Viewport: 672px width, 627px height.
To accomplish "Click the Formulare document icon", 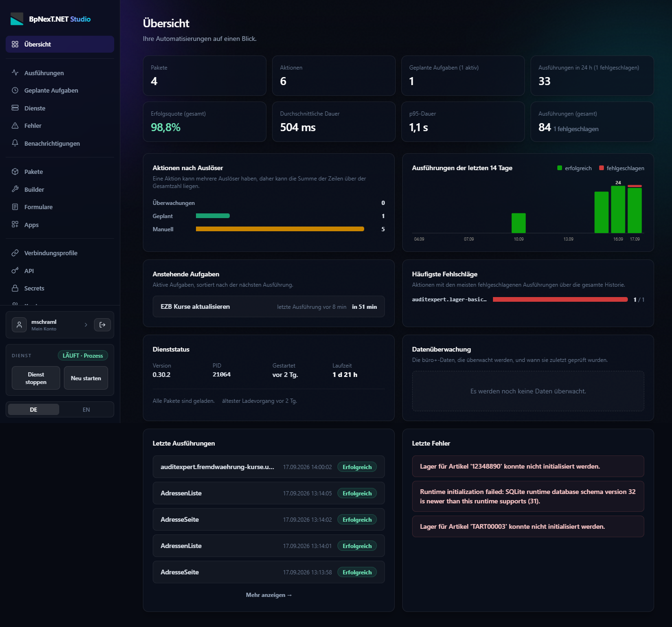I will [x=15, y=207].
